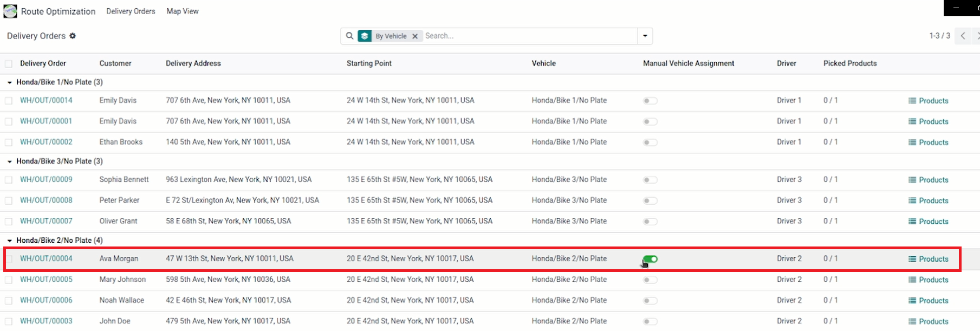This screenshot has width=980, height=331.
Task: Toggle manual vehicle assignment for WH/OUT/00001
Action: pyautogui.click(x=650, y=121)
